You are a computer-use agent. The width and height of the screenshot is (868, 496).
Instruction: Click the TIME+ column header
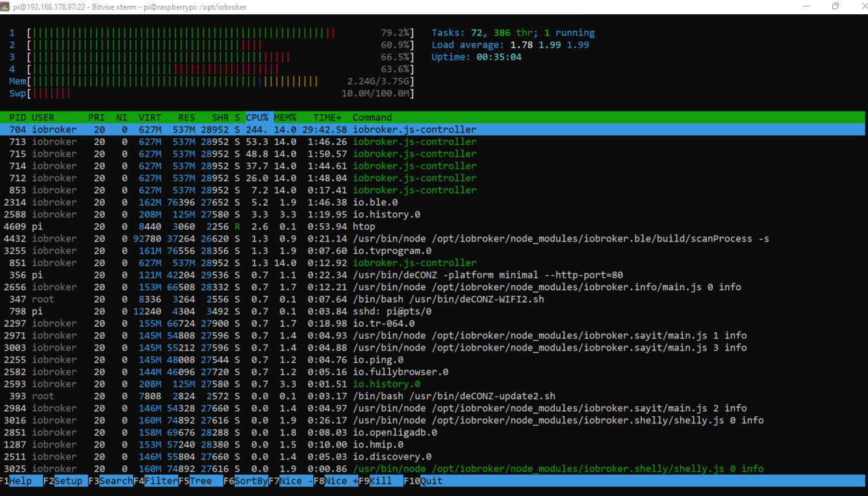(327, 118)
